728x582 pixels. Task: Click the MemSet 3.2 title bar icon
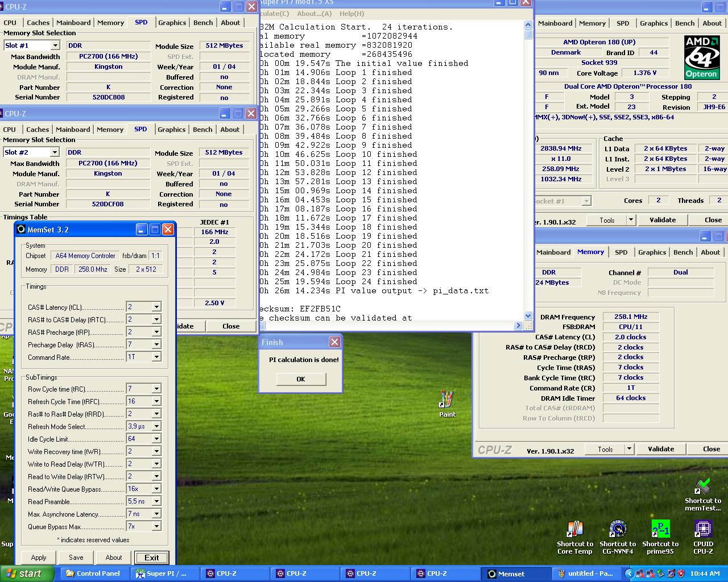(x=21, y=230)
